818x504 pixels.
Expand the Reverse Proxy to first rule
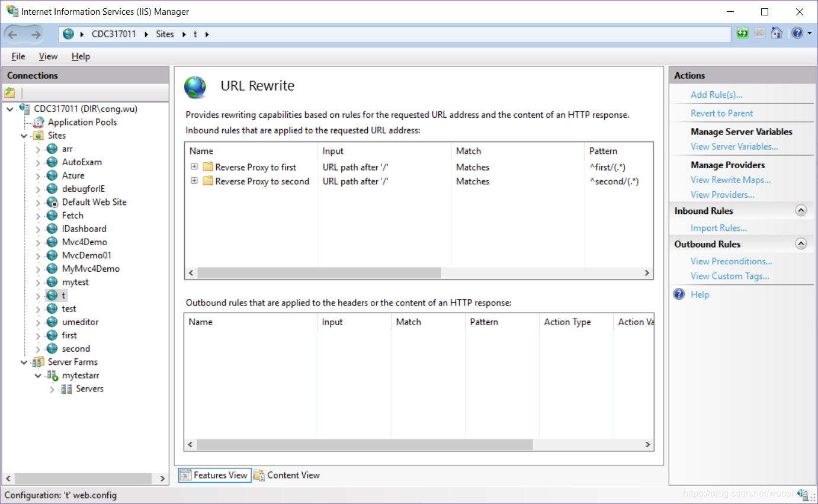[x=194, y=166]
